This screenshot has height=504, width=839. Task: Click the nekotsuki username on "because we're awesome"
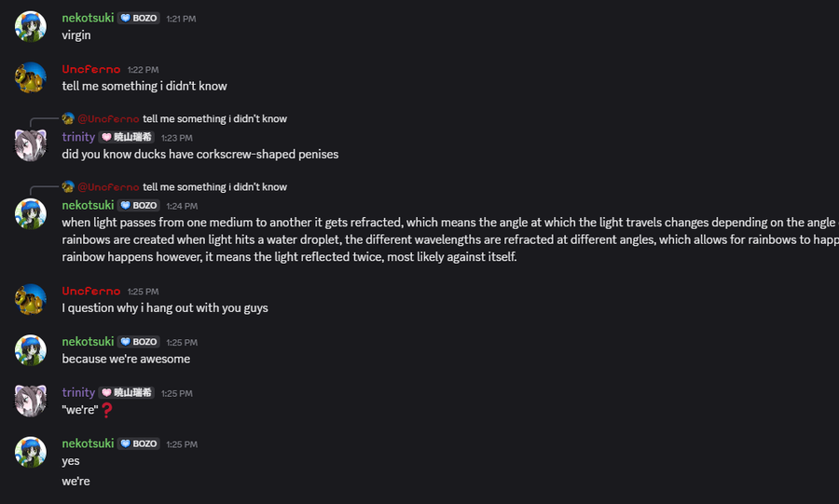pos(88,342)
